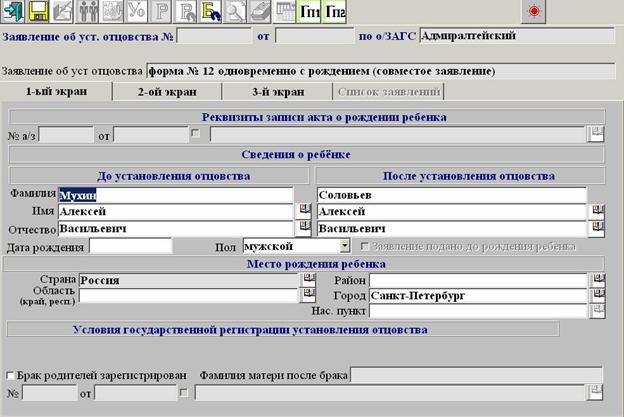Switch to the 2-ой экран tab

pyautogui.click(x=167, y=92)
